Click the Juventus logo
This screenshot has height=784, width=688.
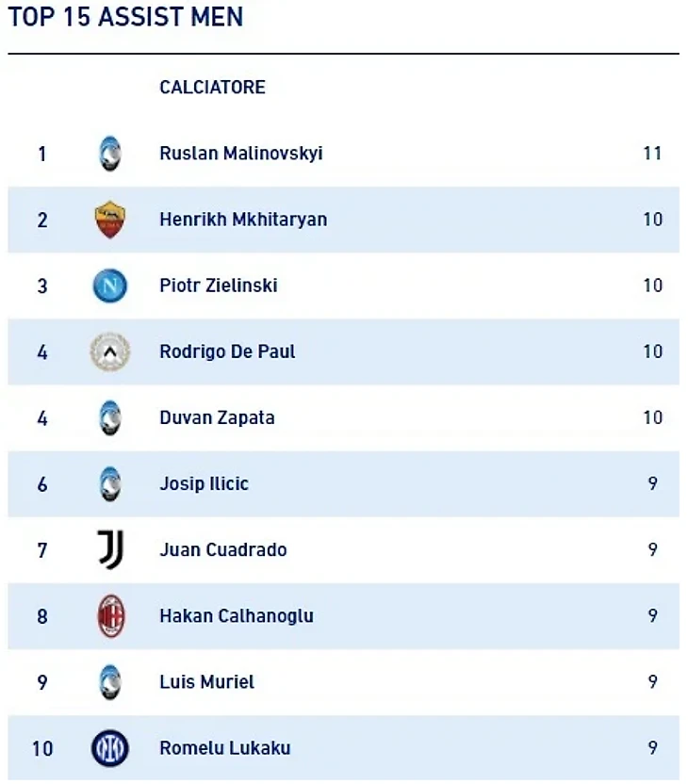tap(110, 549)
